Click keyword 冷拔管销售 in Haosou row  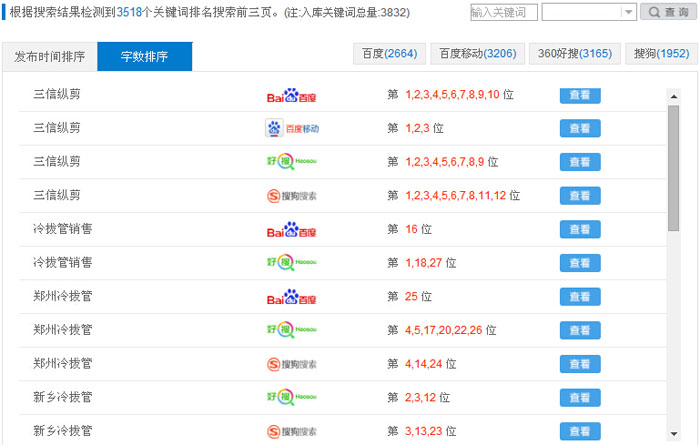[x=62, y=262]
